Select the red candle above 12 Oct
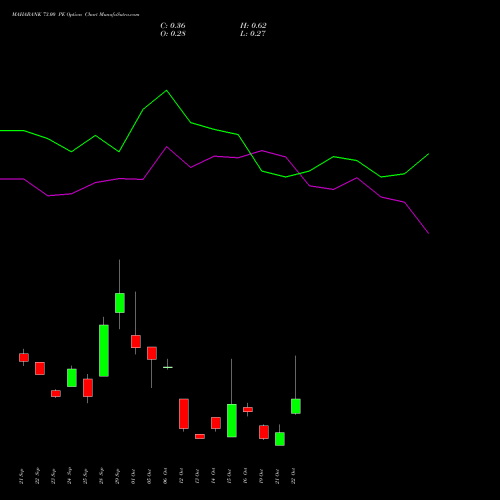This screenshot has height=500, width=500. tap(184, 414)
